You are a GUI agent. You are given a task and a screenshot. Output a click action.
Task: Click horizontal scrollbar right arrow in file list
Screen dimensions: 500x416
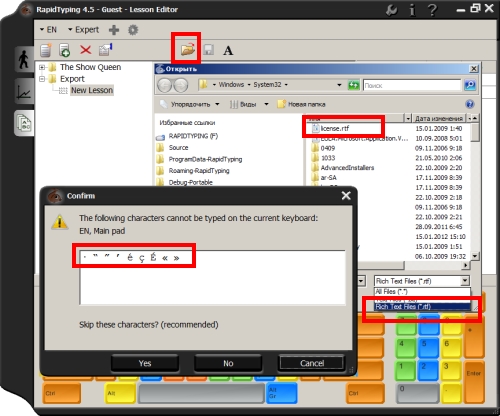[466, 265]
